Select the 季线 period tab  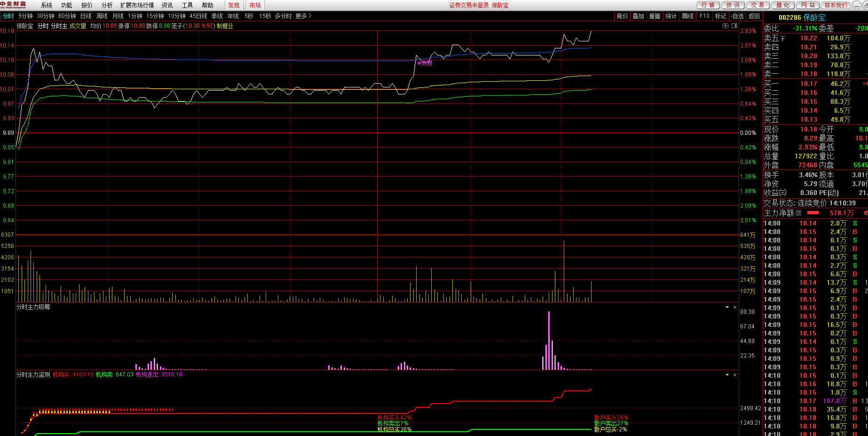point(217,16)
